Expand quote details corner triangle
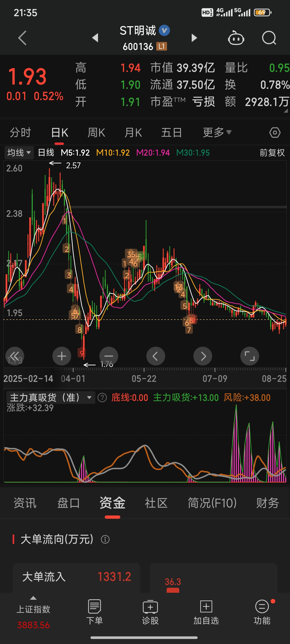Image resolution: width=290 pixels, height=644 pixels. pos(286,111)
